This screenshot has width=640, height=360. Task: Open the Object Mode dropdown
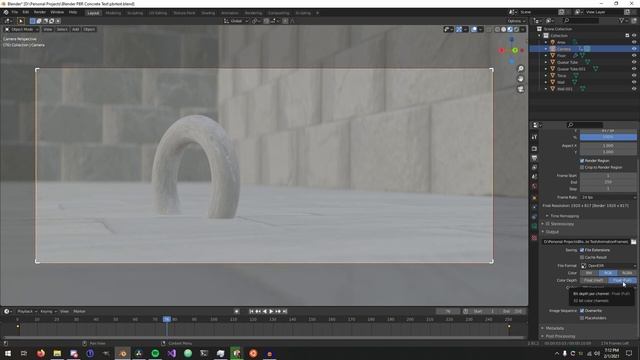click(x=21, y=29)
